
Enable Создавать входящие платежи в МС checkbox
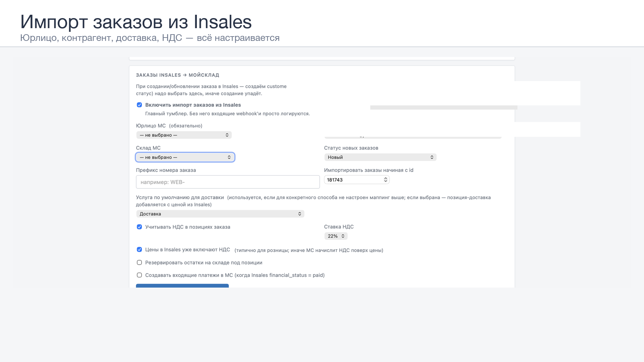[139, 275]
